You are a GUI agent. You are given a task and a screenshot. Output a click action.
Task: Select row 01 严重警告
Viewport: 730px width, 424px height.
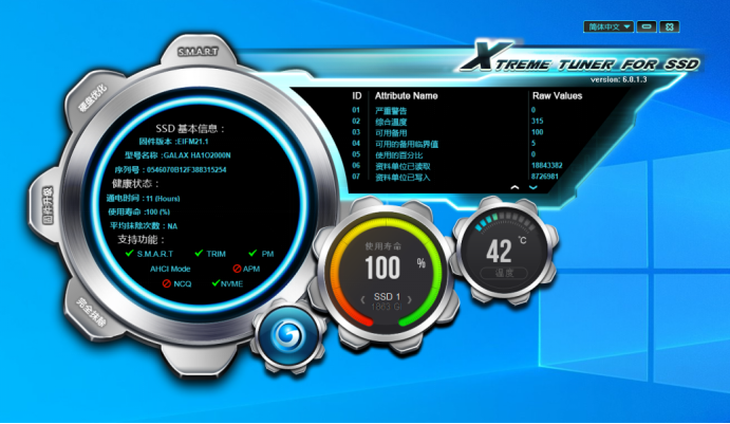[456, 110]
